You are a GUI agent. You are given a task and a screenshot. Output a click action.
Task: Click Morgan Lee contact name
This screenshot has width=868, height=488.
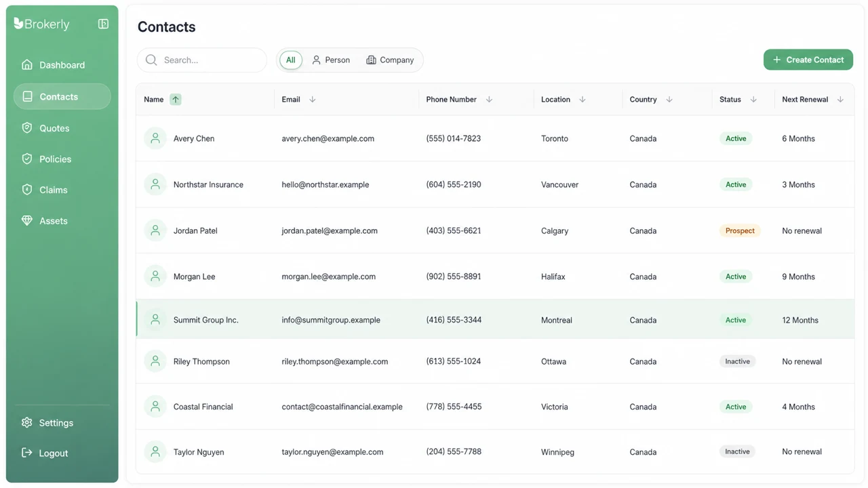click(195, 277)
